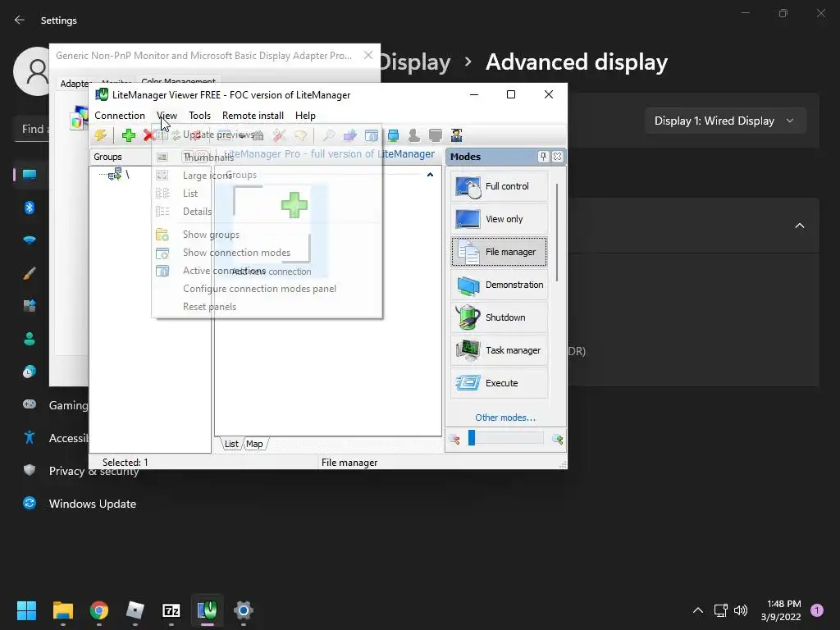The image size is (840, 630).
Task: Click Personalization brush icon in Settings sidebar
Action: 30,273
